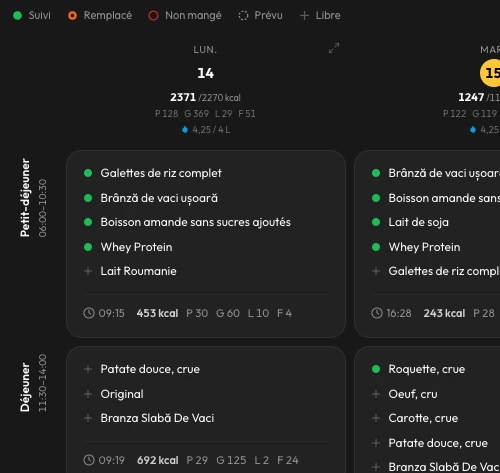Click the Déjeuner meal row label
The width and height of the screenshot is (500, 473).
[x=25, y=387]
